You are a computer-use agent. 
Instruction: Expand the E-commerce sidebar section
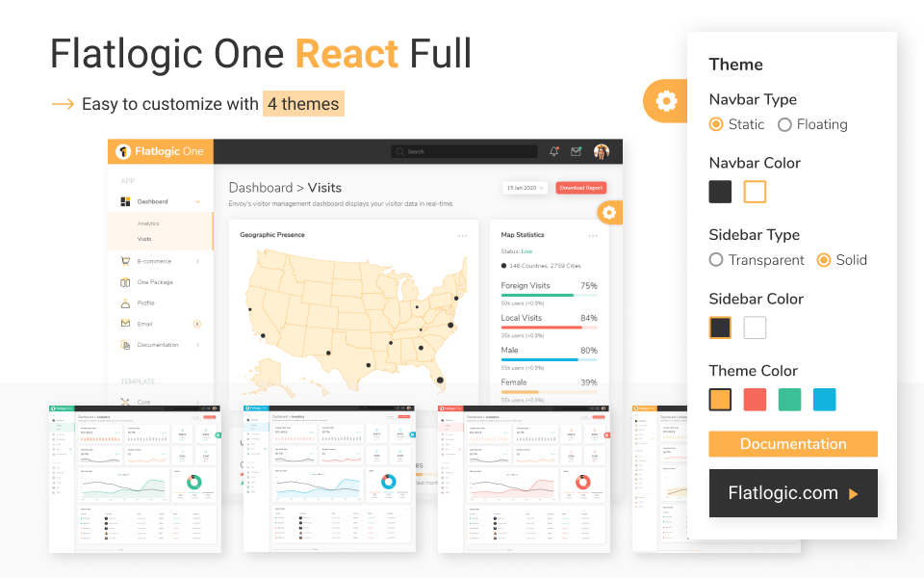click(197, 260)
